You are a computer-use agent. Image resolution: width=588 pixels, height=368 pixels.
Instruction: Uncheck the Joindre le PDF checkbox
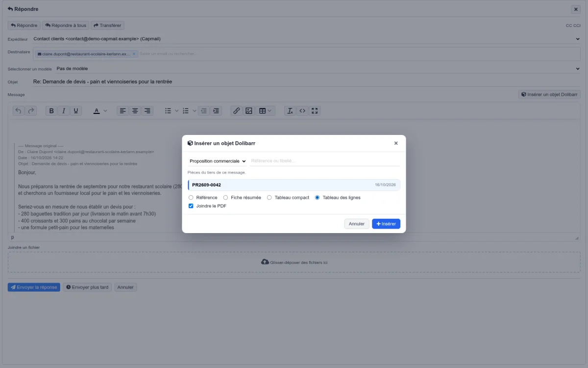pyautogui.click(x=191, y=206)
